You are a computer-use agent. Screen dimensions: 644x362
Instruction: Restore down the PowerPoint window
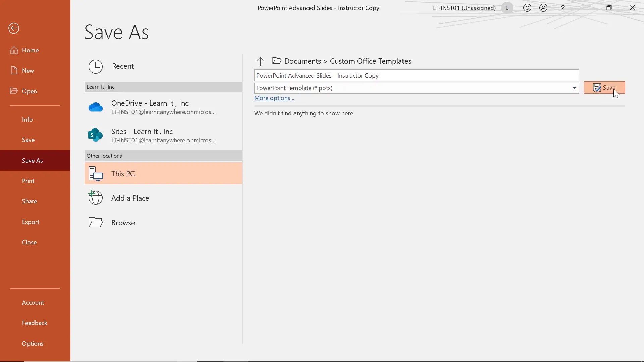[609, 8]
